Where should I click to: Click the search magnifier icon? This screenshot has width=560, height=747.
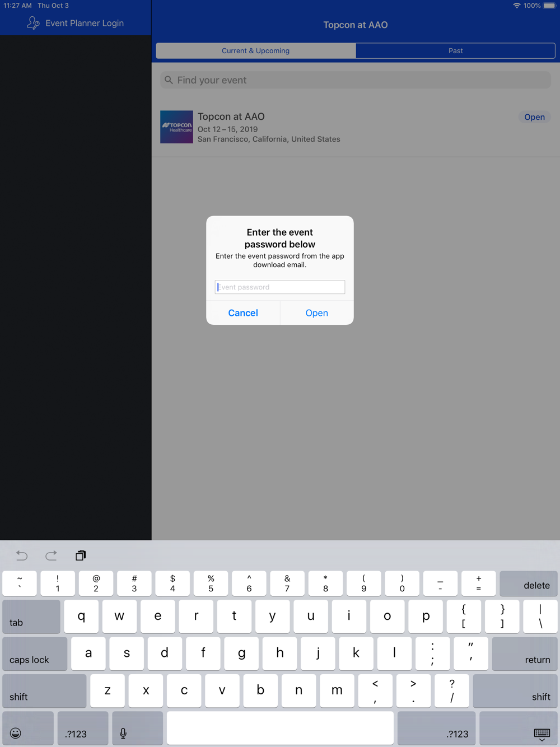[x=169, y=80]
